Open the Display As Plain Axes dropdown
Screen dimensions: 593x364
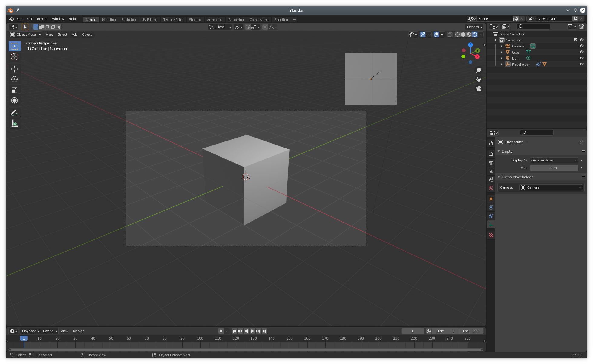pyautogui.click(x=554, y=160)
